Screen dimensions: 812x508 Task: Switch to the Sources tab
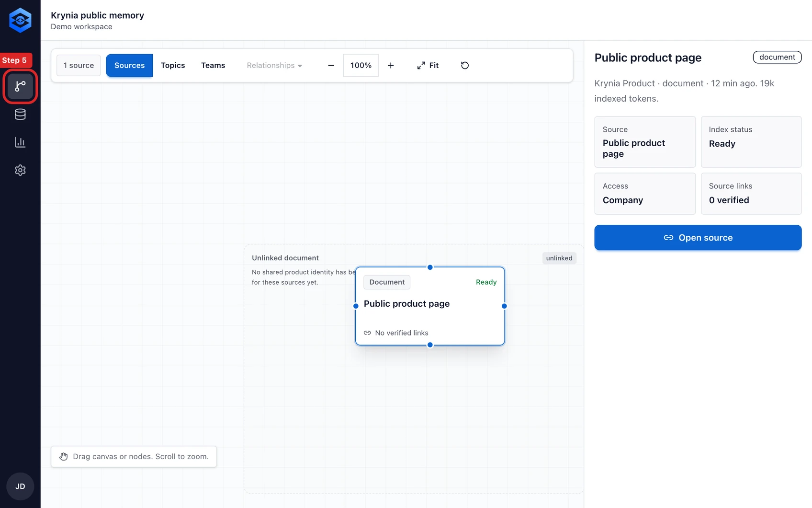click(129, 65)
